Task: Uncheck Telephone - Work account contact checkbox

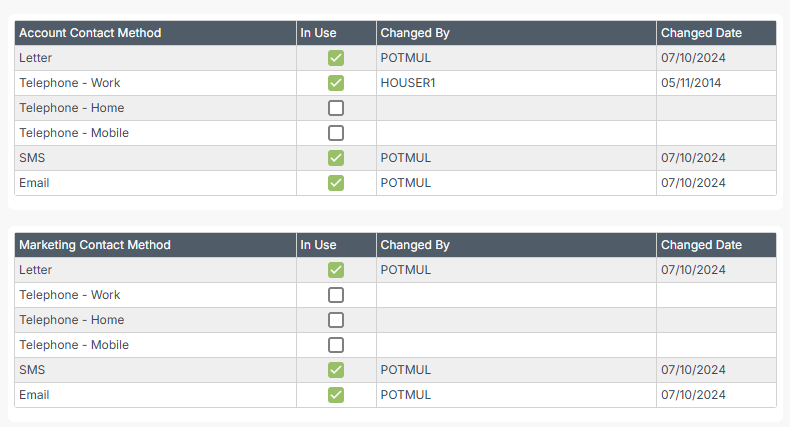Action: 336,83
